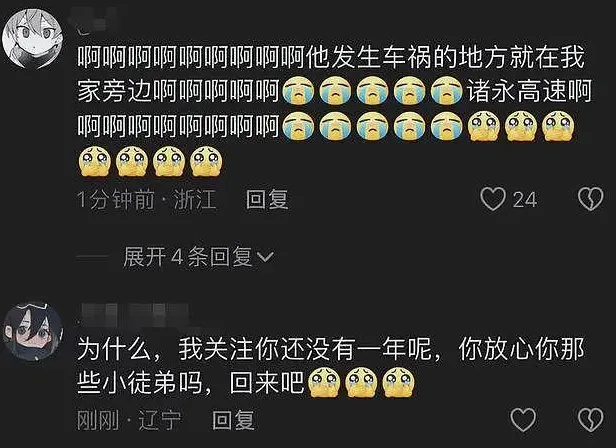
Task: Like the Liaoning comment heart icon
Action: pyautogui.click(x=523, y=420)
